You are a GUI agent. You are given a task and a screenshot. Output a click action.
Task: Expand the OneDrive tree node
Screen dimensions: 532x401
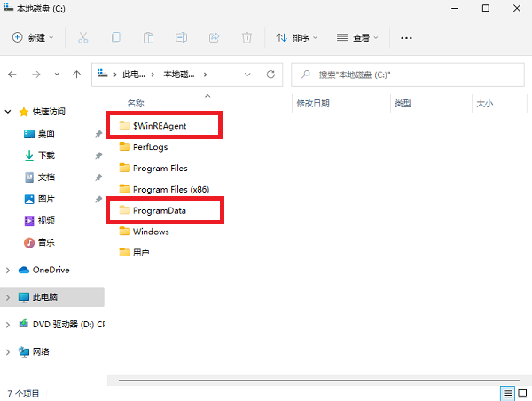coord(8,271)
